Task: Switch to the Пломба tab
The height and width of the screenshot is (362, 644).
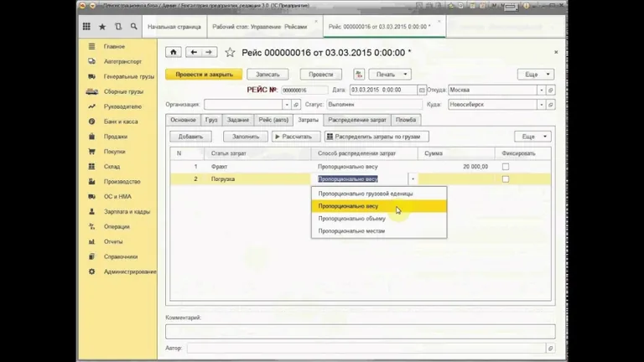Action: [x=406, y=120]
